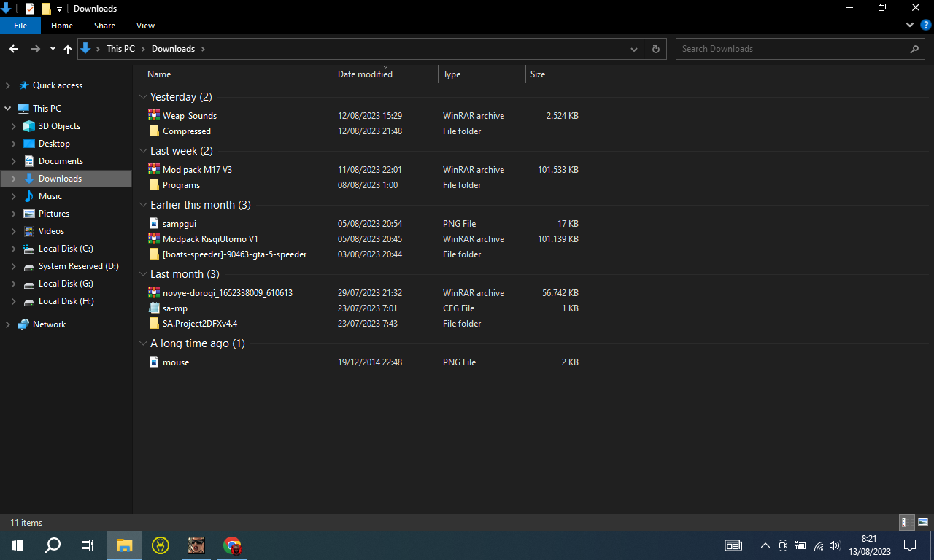934x560 pixels.
Task: Go forward with the forward arrow
Action: click(x=36, y=49)
